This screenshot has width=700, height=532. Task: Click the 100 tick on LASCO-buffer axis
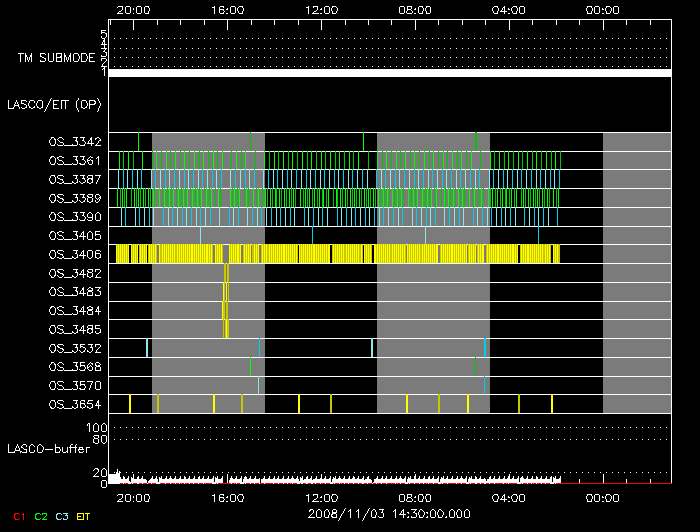(x=96, y=428)
